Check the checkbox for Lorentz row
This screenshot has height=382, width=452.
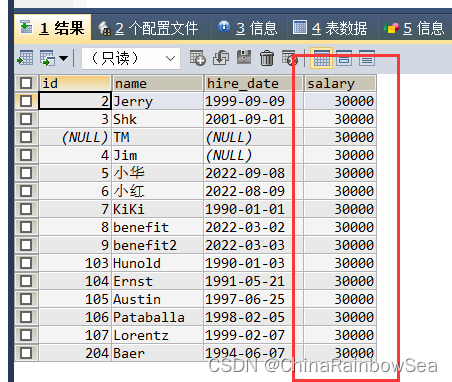(x=26, y=335)
